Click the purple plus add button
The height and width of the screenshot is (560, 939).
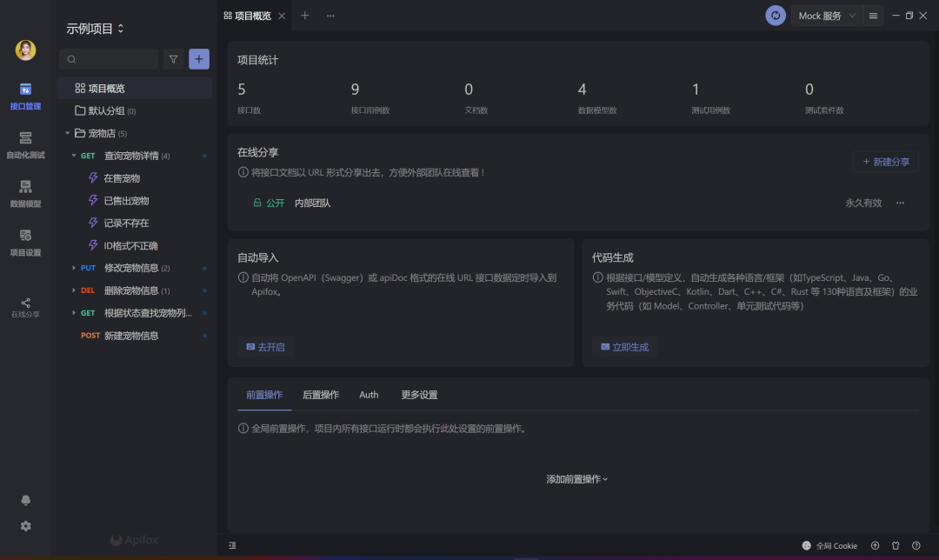(x=199, y=59)
